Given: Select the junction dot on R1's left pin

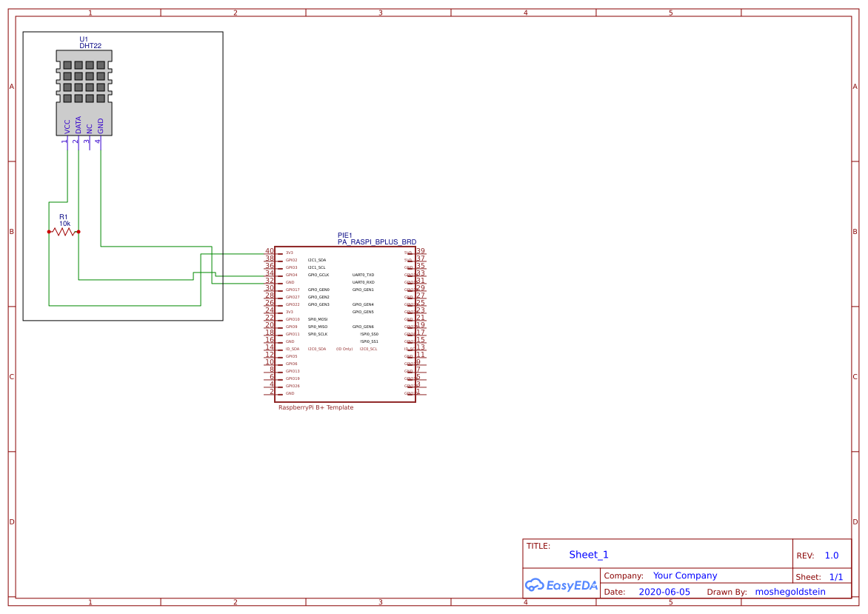Looking at the screenshot, I should [49, 232].
